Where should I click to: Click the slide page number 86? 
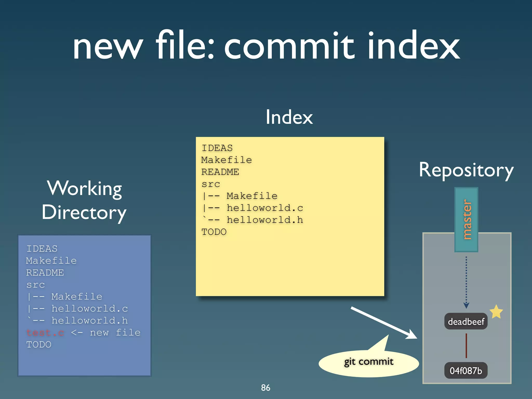(265, 388)
